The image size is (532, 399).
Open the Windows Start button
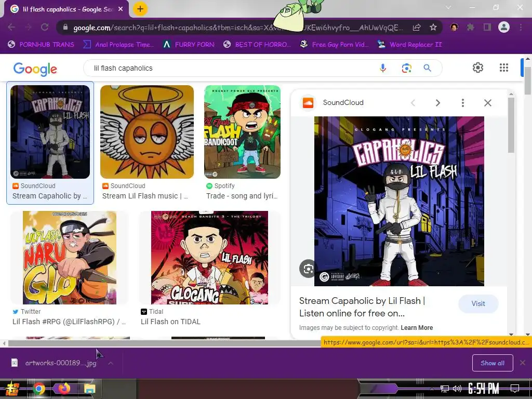[12, 389]
